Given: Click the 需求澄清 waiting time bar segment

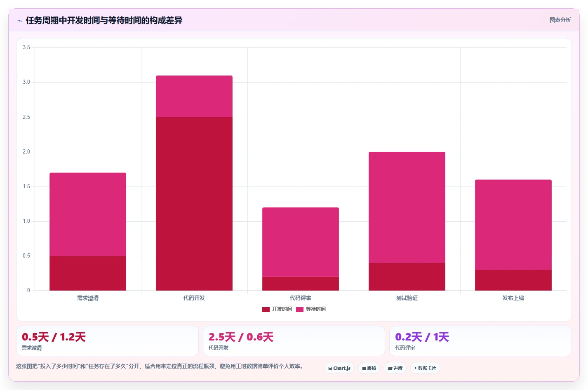Looking at the screenshot, I should pos(88,214).
